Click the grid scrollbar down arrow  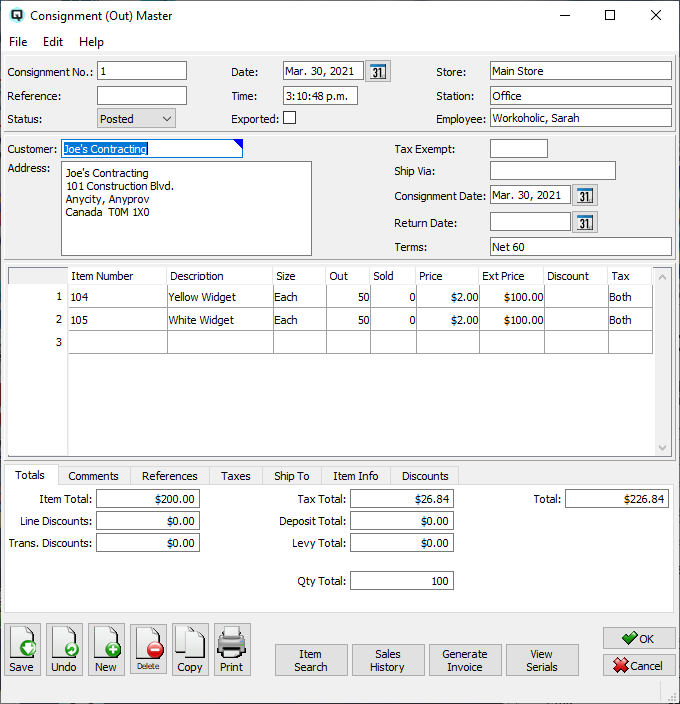click(x=662, y=448)
